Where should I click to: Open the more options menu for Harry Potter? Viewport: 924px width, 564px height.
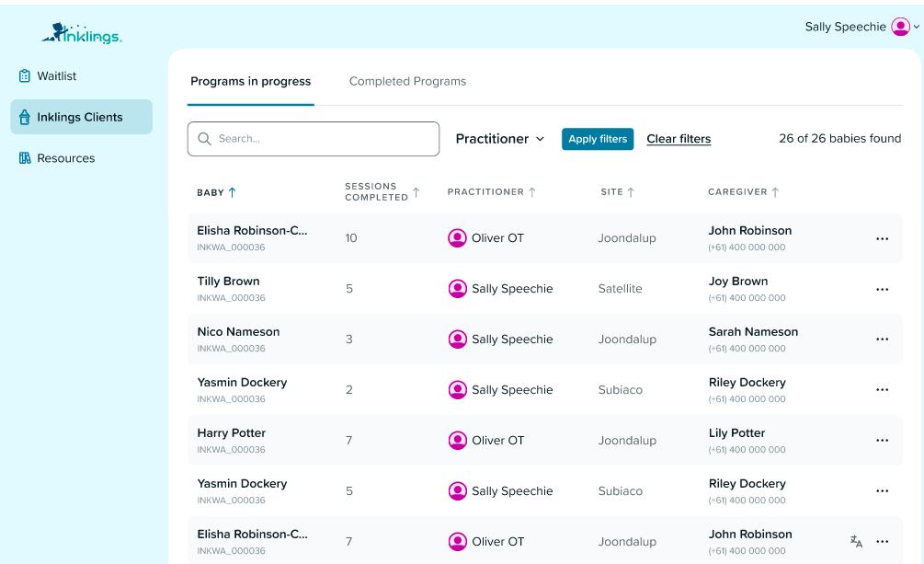pos(882,441)
